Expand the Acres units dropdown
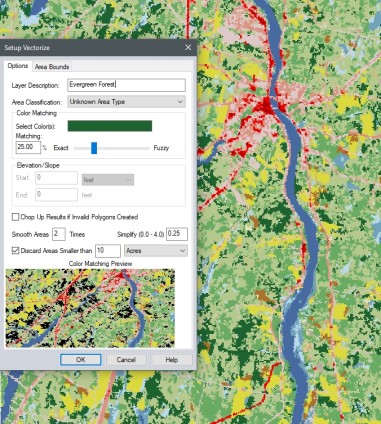 (156, 251)
